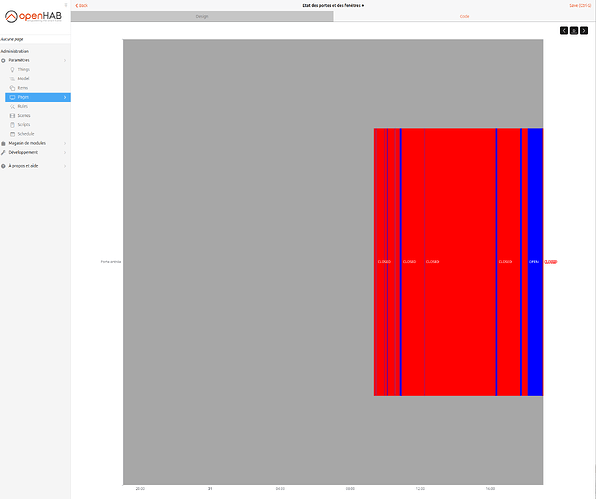This screenshot has width=596, height=499.
Task: Select the blue OPEN state bar
Action: pos(535,262)
